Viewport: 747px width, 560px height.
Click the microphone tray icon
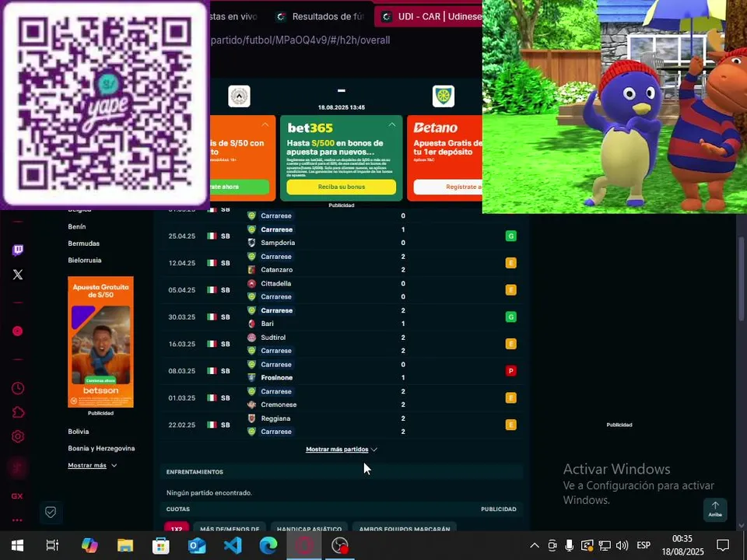coord(570,545)
